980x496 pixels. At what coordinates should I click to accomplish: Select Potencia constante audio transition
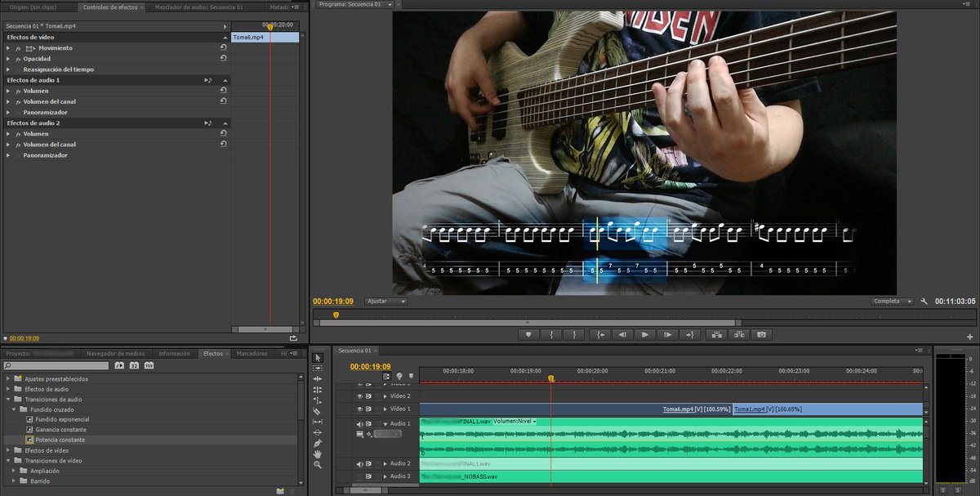(x=60, y=440)
